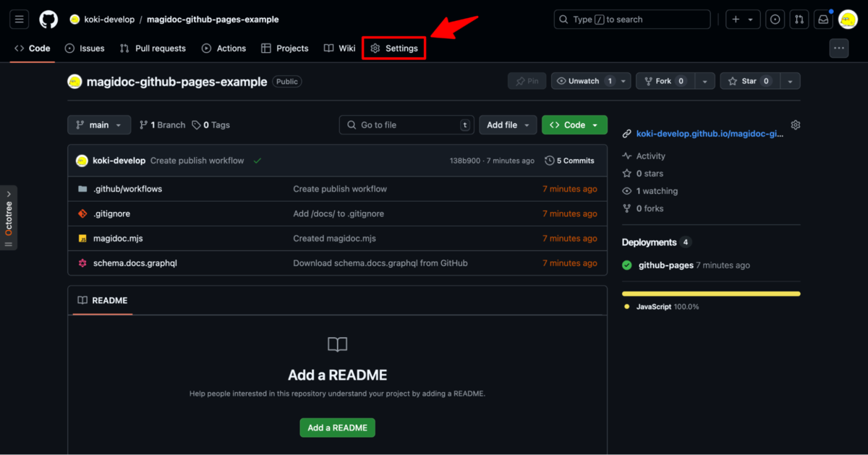Image resolution: width=868 pixels, height=455 pixels.
Task: Click the Created magidoc.mjs commit message
Action: 334,238
